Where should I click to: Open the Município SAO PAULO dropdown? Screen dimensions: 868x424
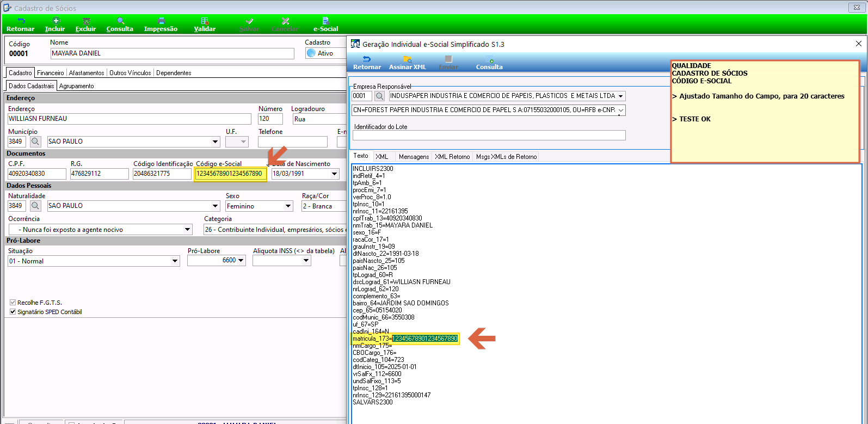(215, 142)
